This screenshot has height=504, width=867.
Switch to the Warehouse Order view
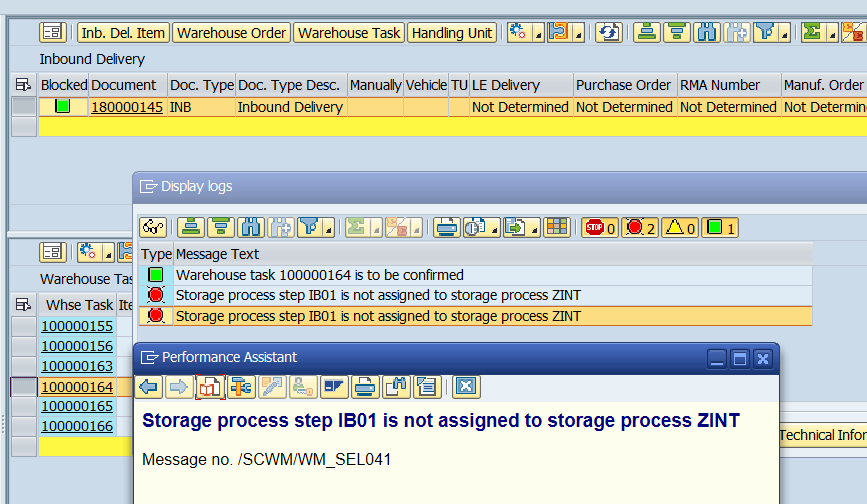point(231,33)
